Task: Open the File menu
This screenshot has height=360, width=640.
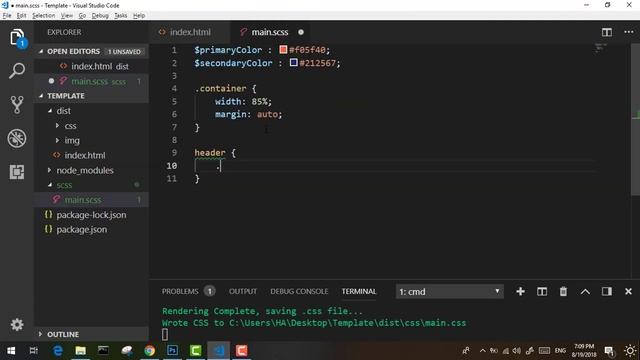Action: click(x=7, y=16)
